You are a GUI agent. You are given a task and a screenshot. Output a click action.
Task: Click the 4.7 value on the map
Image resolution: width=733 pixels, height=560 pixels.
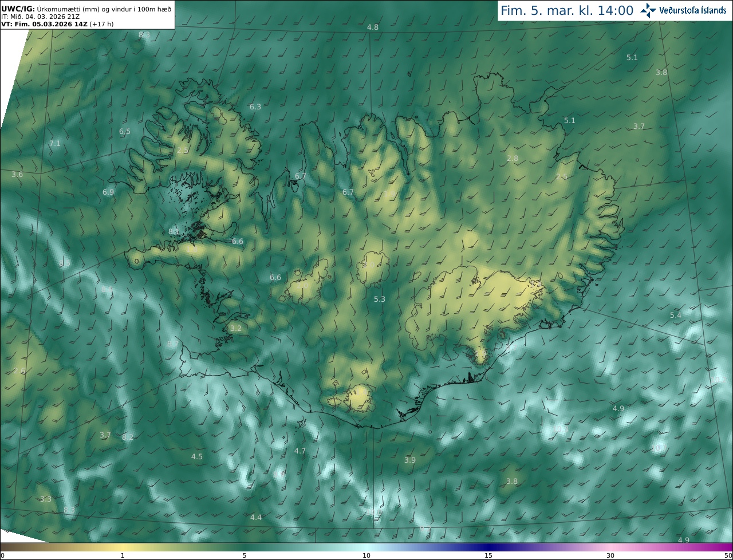pos(300,451)
